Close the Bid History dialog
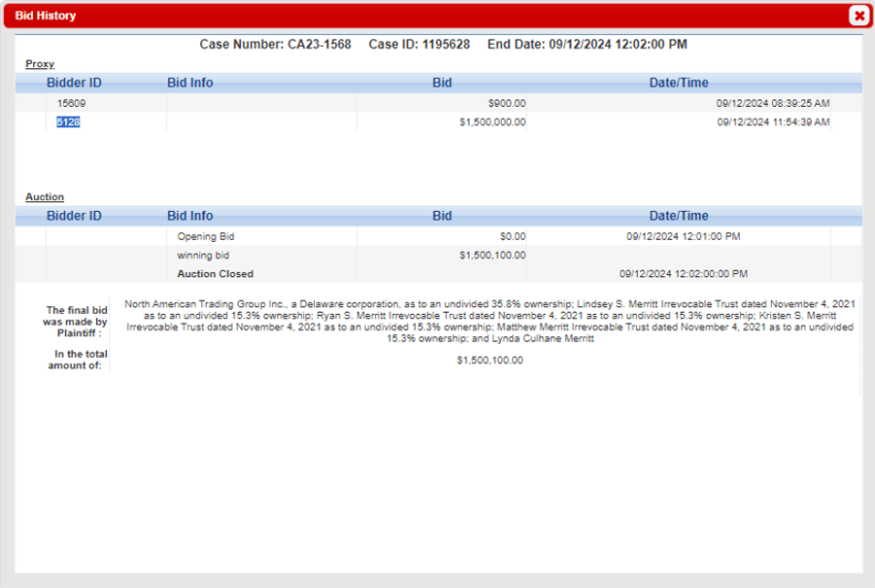 pyautogui.click(x=859, y=16)
